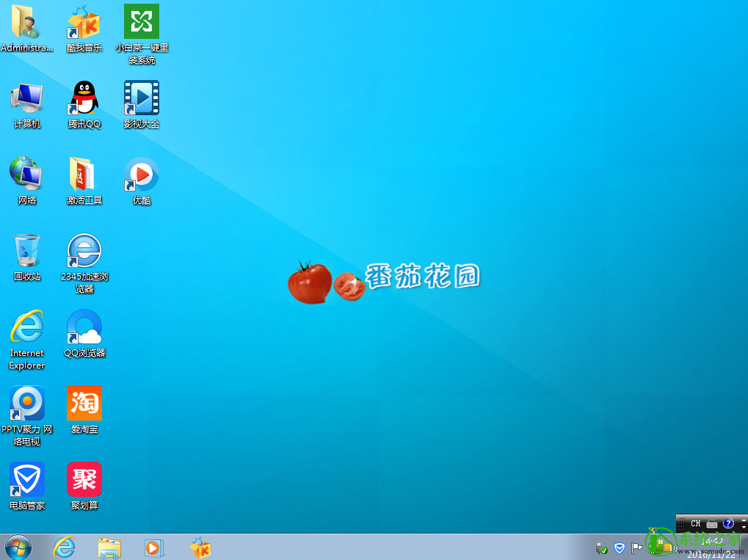Viewport: 748px width, 560px height.
Task: Open 激活工具 folder on desktop
Action: coord(84,181)
